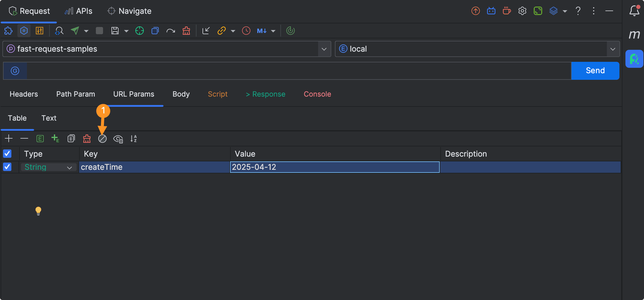Add a new parameter row with plus icon
644x300 pixels.
coord(9,139)
